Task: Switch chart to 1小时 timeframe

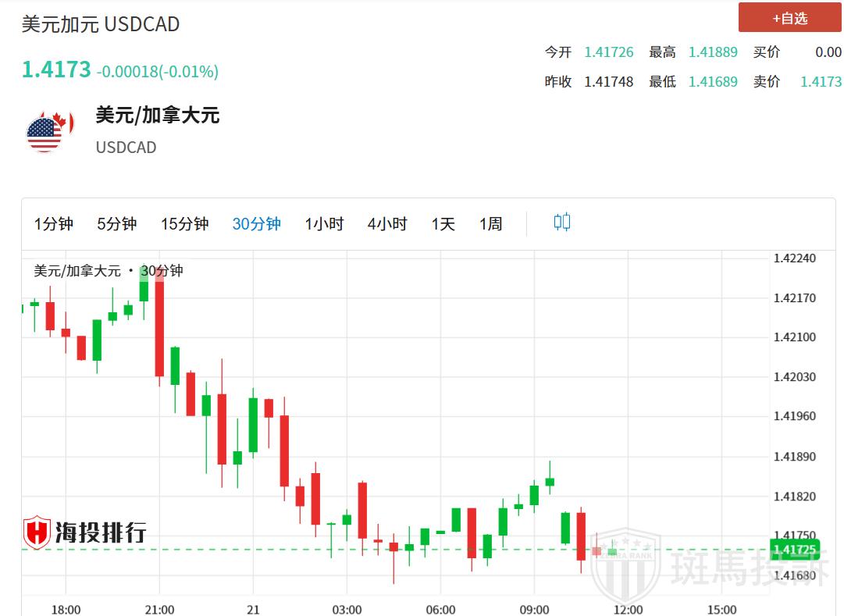Action: pyautogui.click(x=324, y=224)
